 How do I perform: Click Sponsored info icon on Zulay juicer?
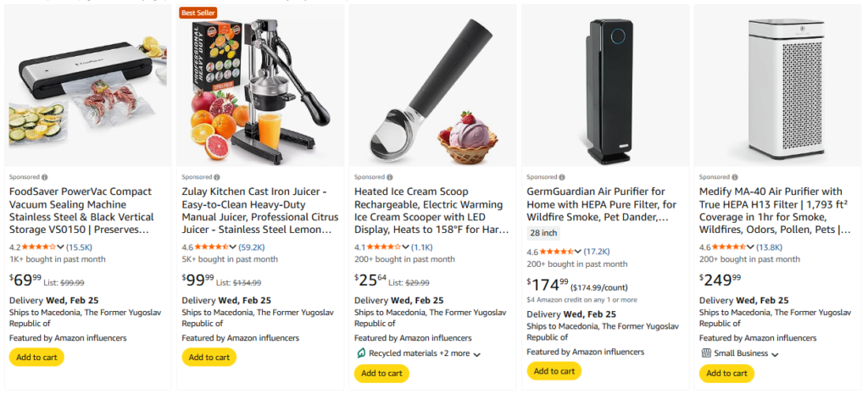216,177
